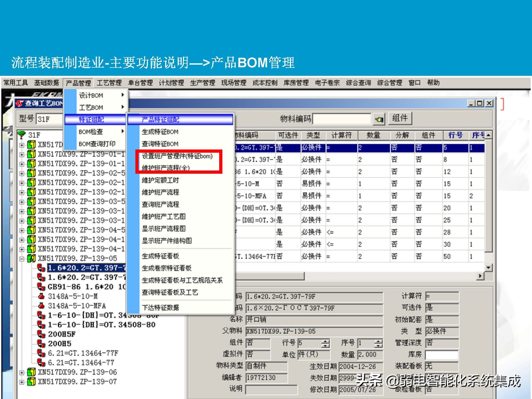Viewport: 532px width, 399px height.
Task: Open the 产品管理 menu
Action: [x=78, y=83]
